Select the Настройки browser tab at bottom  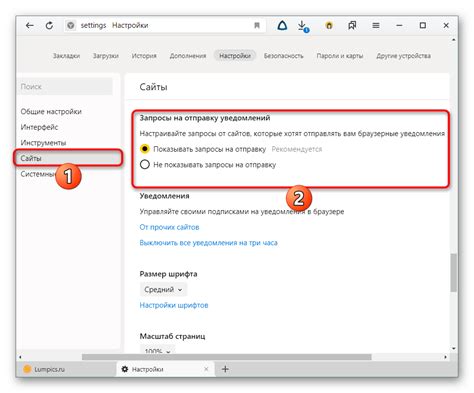click(165, 369)
